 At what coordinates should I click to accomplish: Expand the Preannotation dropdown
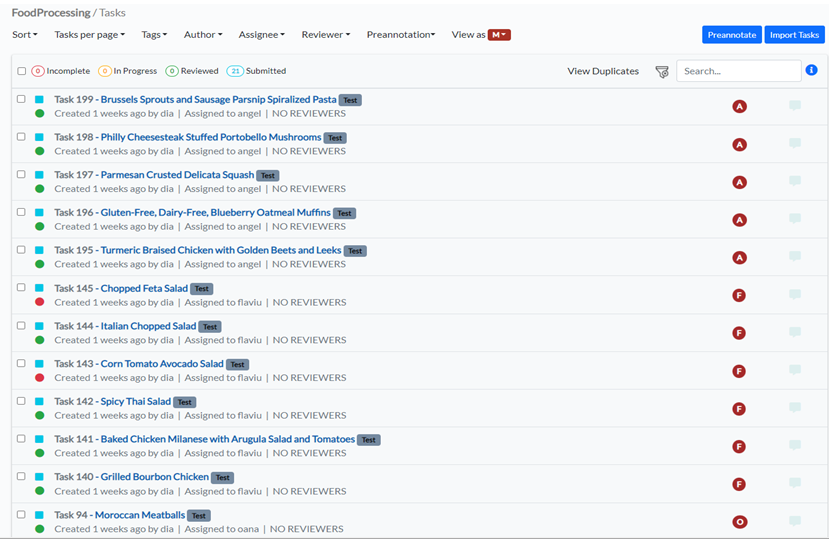pyautogui.click(x=401, y=34)
